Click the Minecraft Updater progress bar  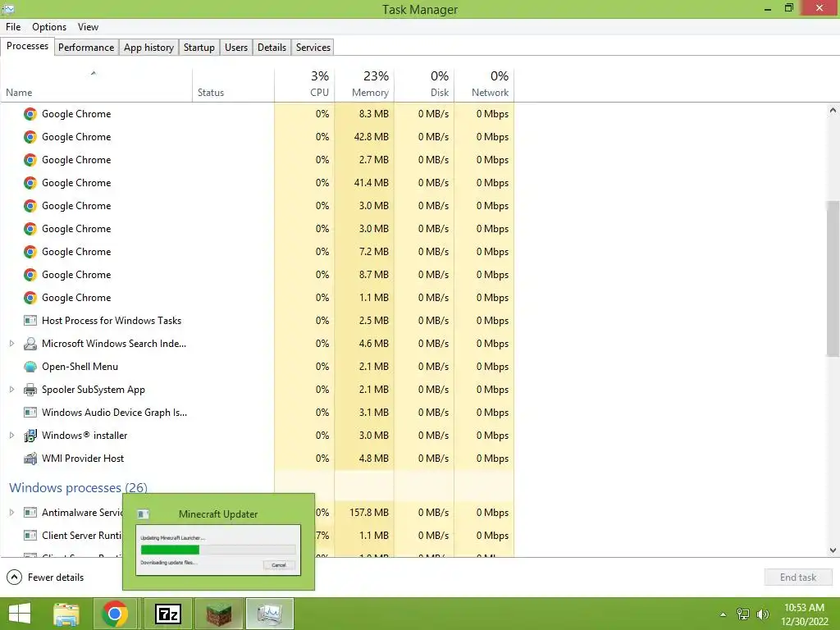coord(218,550)
